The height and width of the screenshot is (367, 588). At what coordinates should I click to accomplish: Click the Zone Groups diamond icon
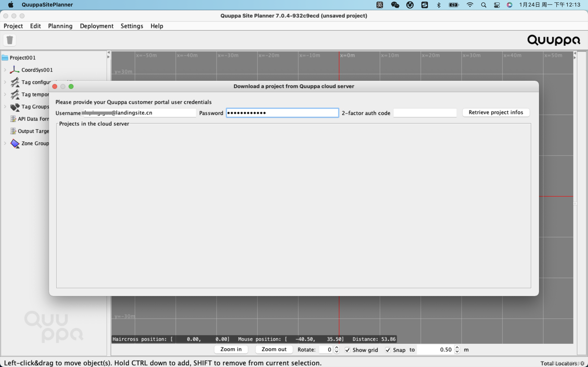[x=15, y=144]
